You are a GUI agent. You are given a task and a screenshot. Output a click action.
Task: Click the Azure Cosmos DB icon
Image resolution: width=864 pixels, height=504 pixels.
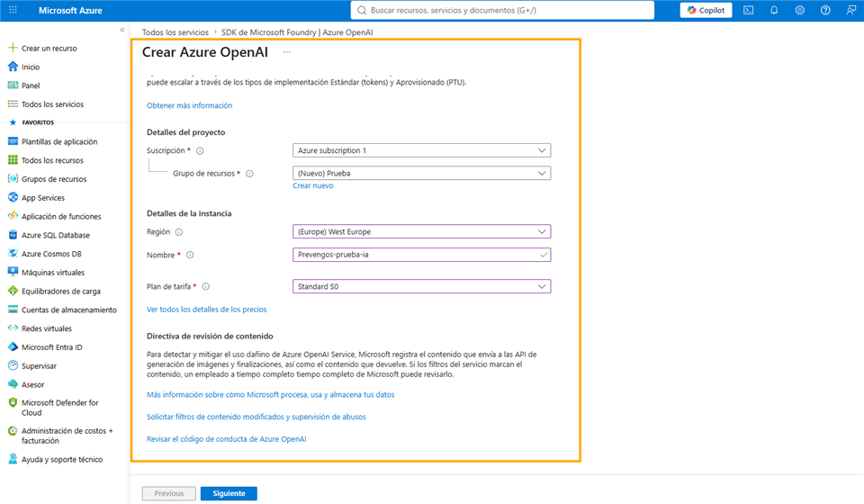[x=13, y=254]
